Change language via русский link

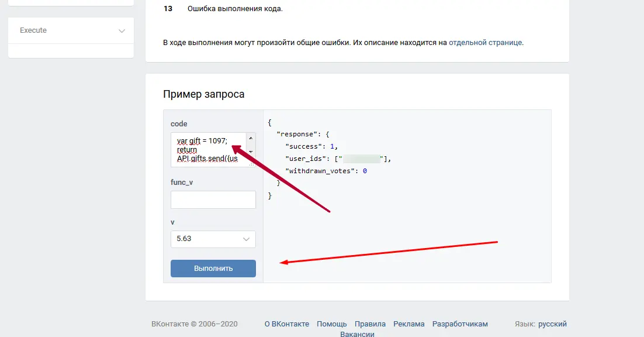click(x=552, y=324)
